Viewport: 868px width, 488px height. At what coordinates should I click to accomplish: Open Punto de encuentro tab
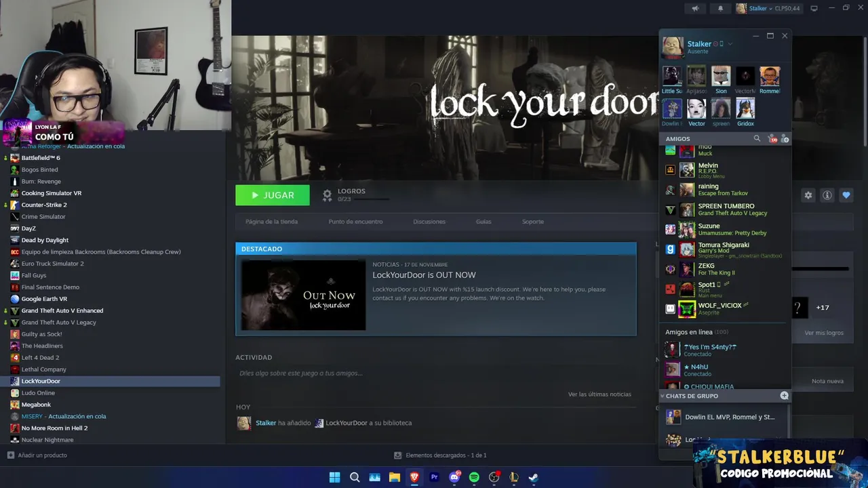355,222
